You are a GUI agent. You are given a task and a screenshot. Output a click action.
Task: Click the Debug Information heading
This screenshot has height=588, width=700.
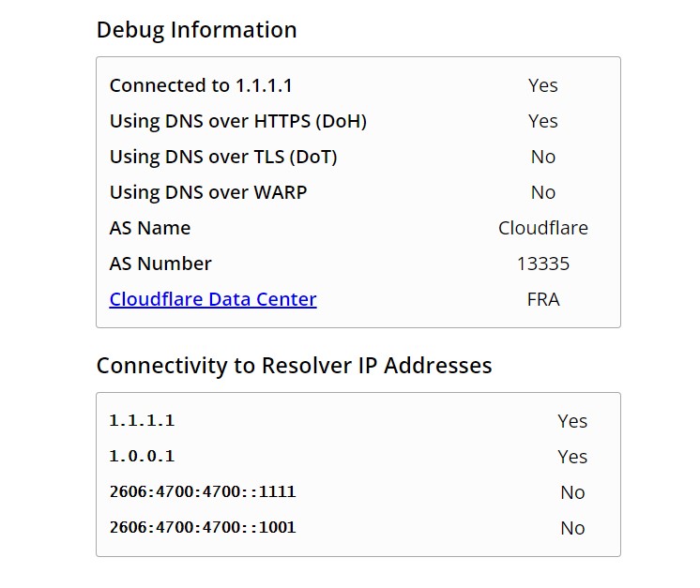coord(197,30)
